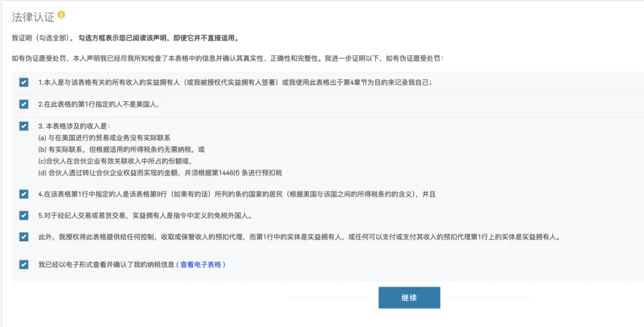Screen dimensions: 644x327
Task: Click the bold 勾选方框表示您已阅读该声明 notice
Action: [x=158, y=38]
